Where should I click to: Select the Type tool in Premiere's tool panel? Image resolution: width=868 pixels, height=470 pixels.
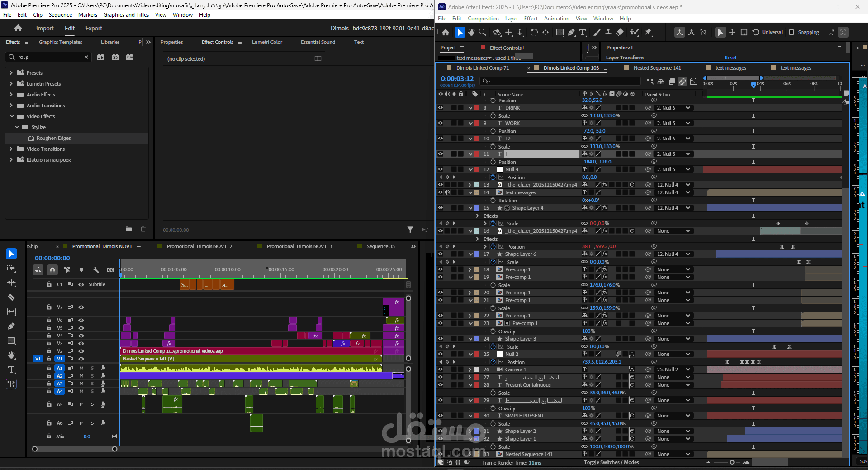[11, 369]
